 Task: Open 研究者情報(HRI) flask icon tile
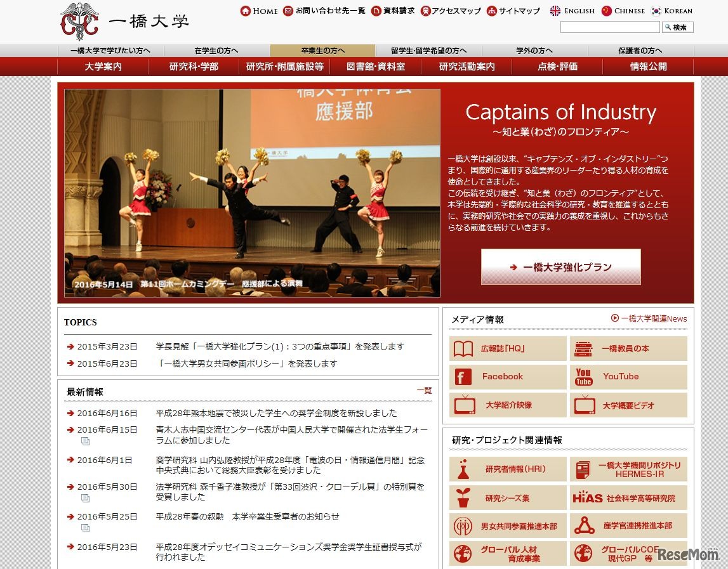pos(508,469)
